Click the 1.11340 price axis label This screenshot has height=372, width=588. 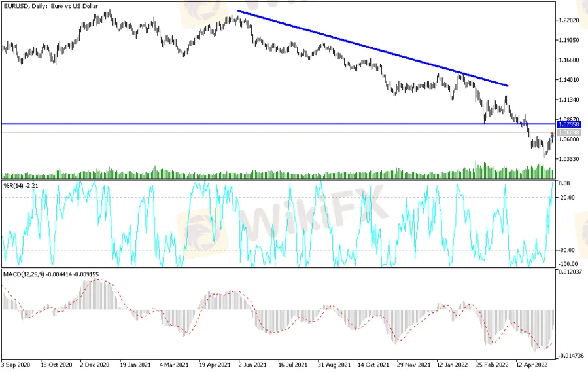coord(569,100)
